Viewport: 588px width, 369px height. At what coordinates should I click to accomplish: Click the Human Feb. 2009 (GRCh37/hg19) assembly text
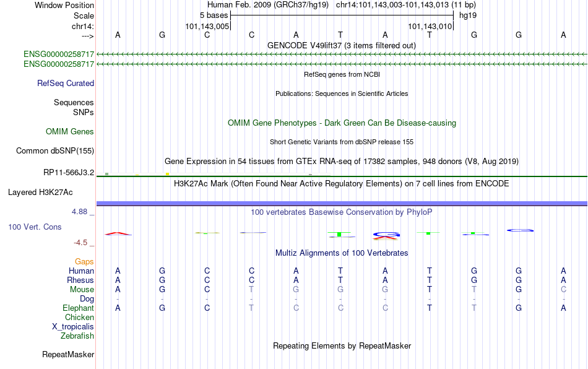tap(268, 5)
